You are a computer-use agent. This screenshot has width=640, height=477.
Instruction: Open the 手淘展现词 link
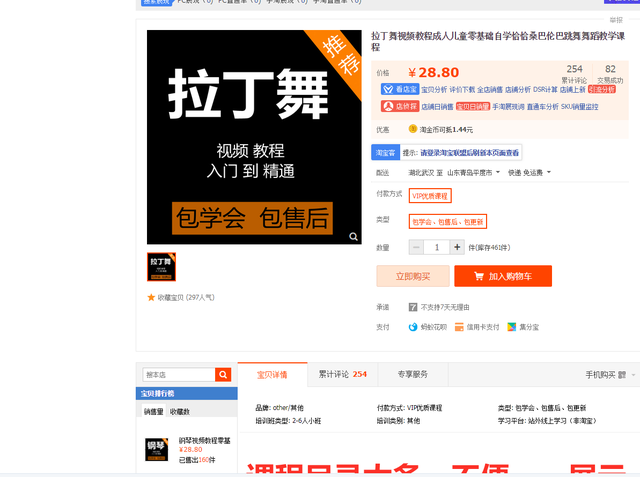click(508, 106)
